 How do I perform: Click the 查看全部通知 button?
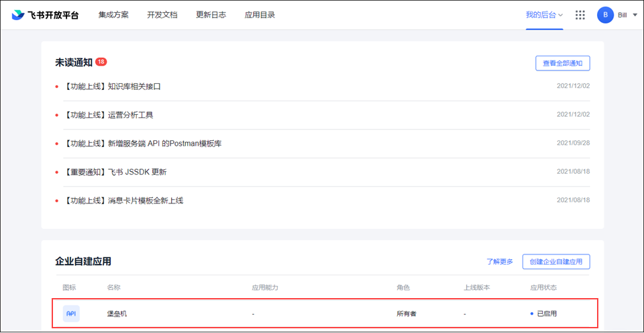click(x=562, y=63)
